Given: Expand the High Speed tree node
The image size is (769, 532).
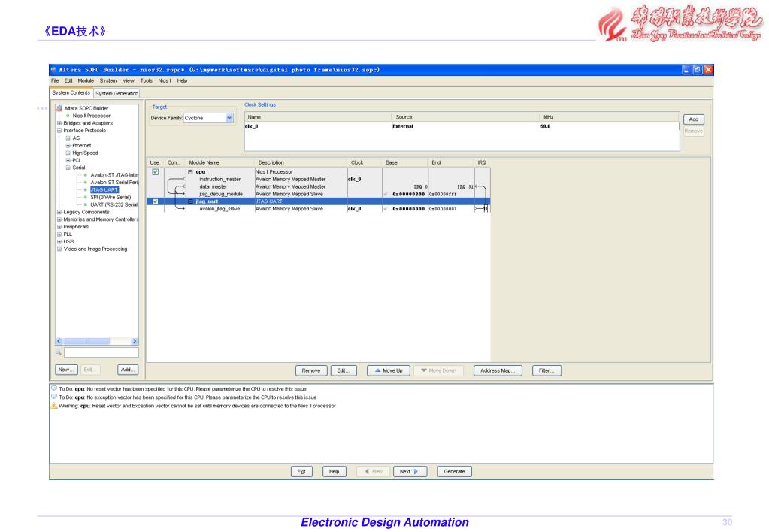Looking at the screenshot, I should [x=68, y=153].
